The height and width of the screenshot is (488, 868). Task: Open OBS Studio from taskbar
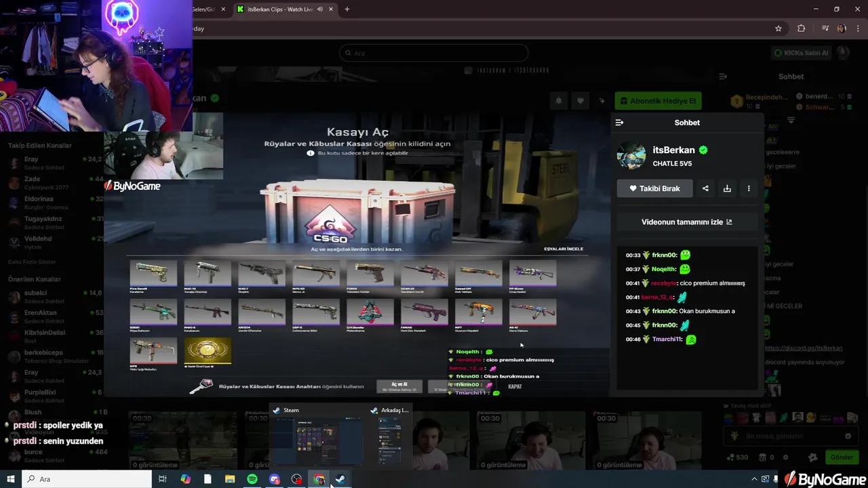click(x=297, y=479)
